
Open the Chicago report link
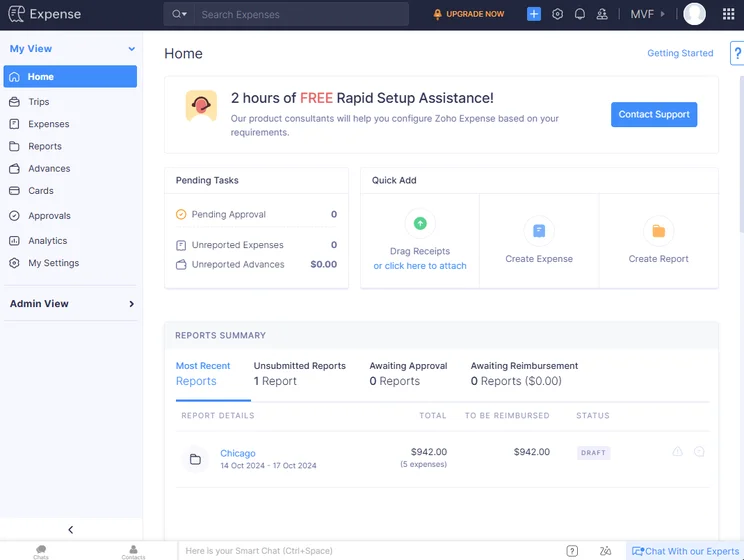point(238,453)
